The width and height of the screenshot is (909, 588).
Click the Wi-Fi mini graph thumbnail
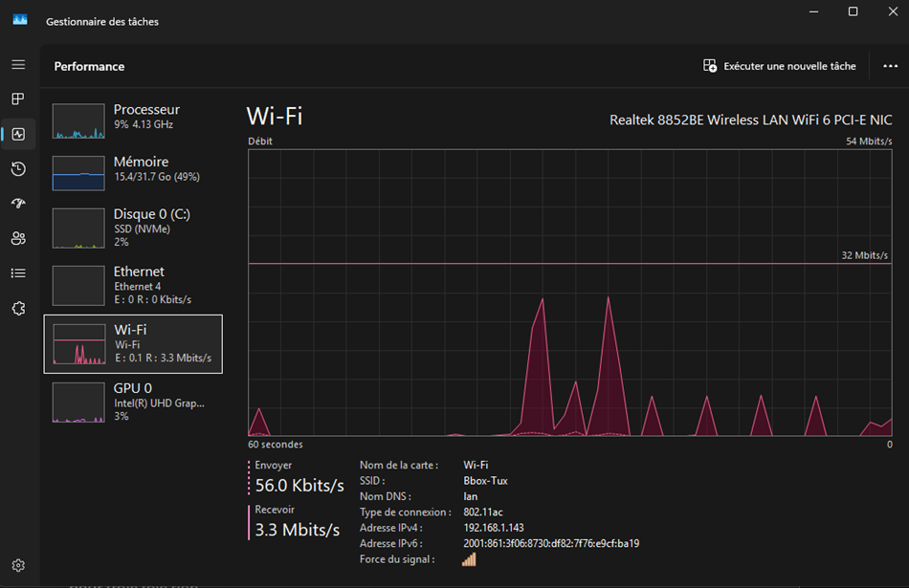click(78, 344)
